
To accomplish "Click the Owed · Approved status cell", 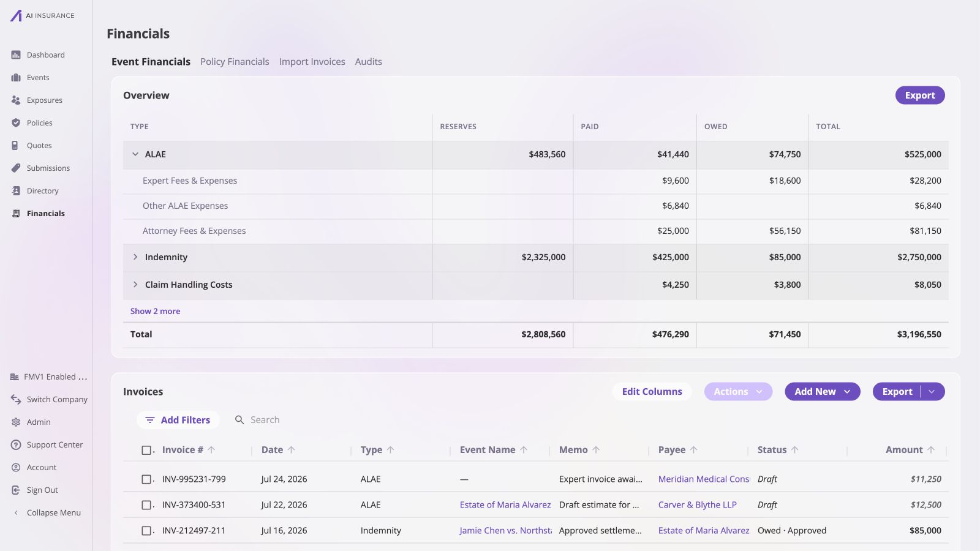I will pyautogui.click(x=792, y=531).
